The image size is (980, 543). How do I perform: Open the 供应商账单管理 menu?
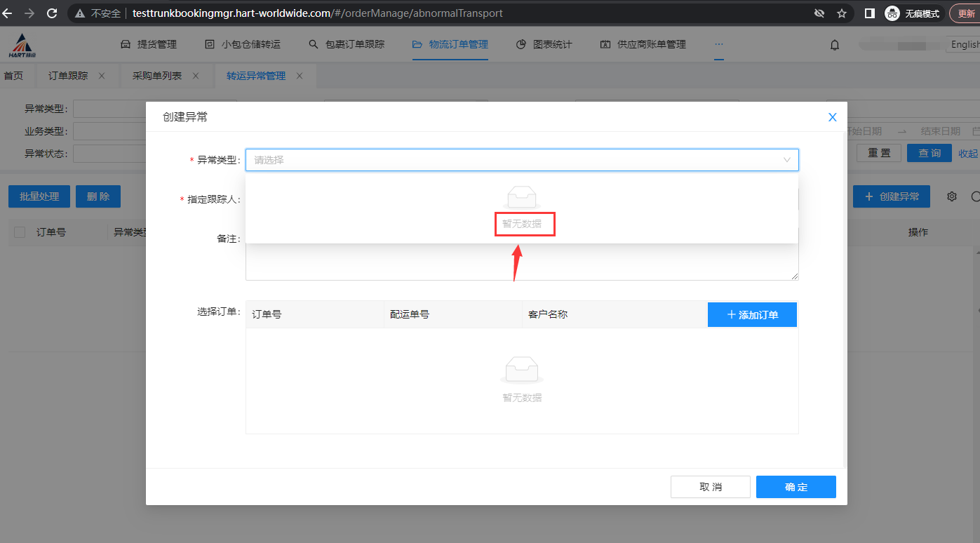[x=643, y=45]
